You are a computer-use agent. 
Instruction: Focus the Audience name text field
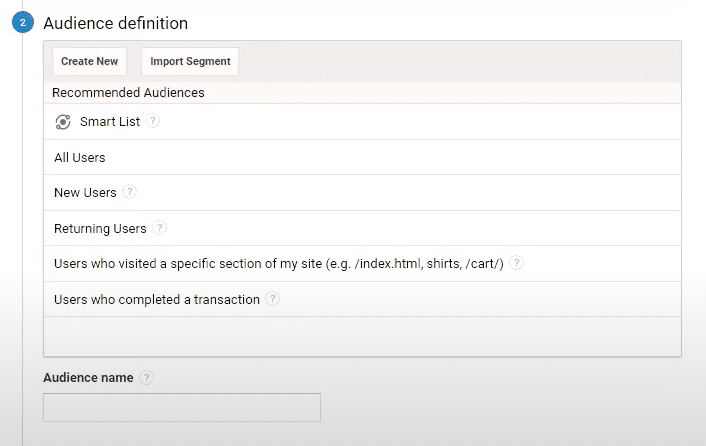[x=182, y=407]
